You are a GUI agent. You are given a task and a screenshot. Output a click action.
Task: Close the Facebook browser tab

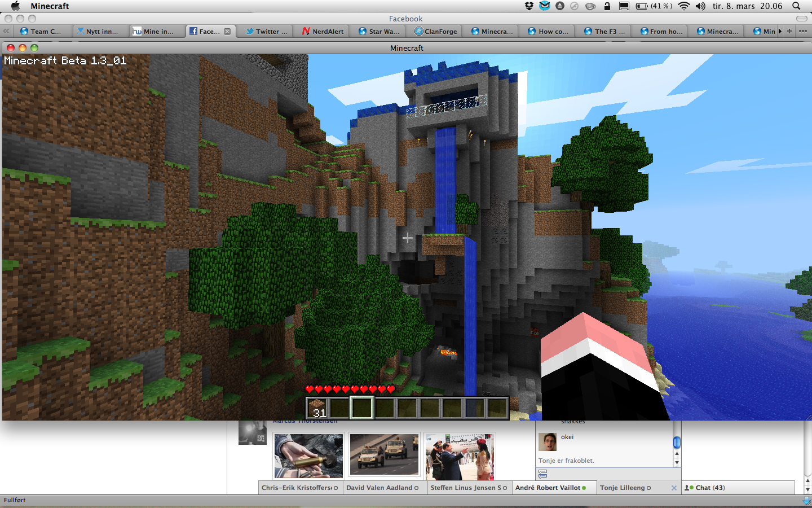[x=227, y=32]
